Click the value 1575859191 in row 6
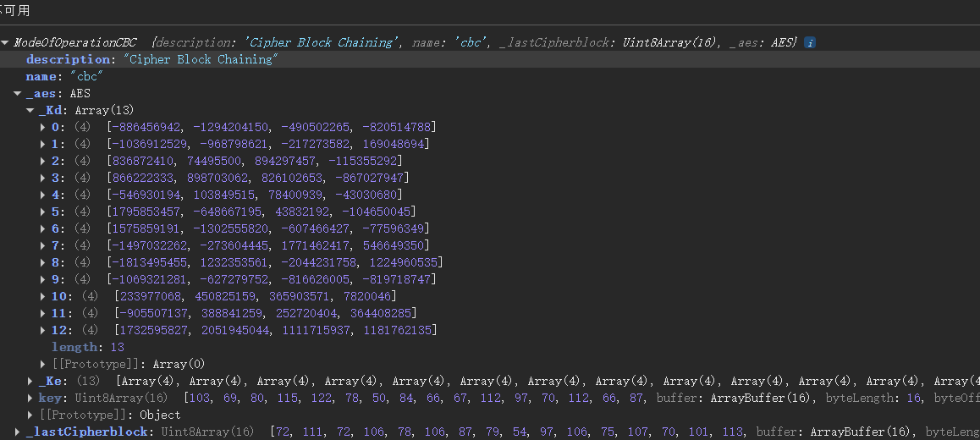 click(x=146, y=228)
